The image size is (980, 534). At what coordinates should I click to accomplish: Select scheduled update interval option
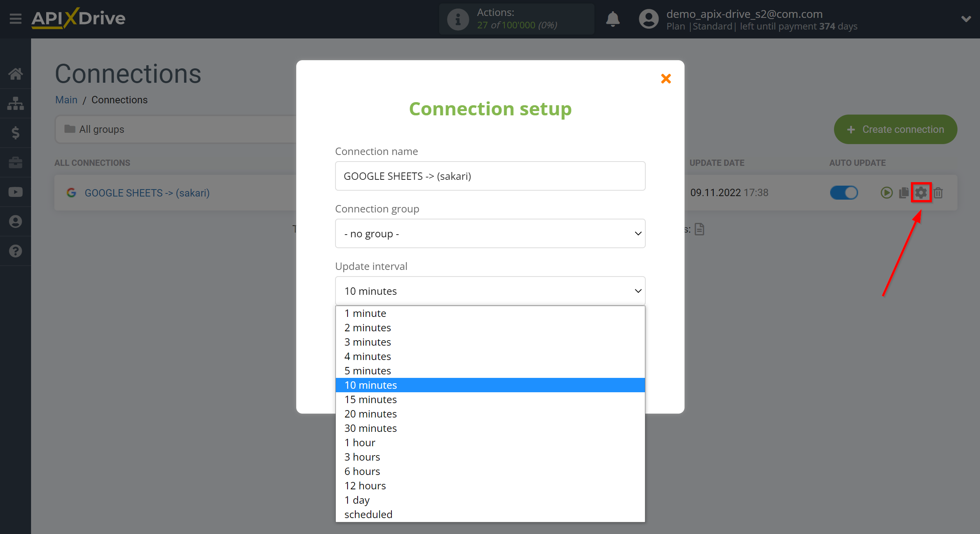(x=368, y=514)
